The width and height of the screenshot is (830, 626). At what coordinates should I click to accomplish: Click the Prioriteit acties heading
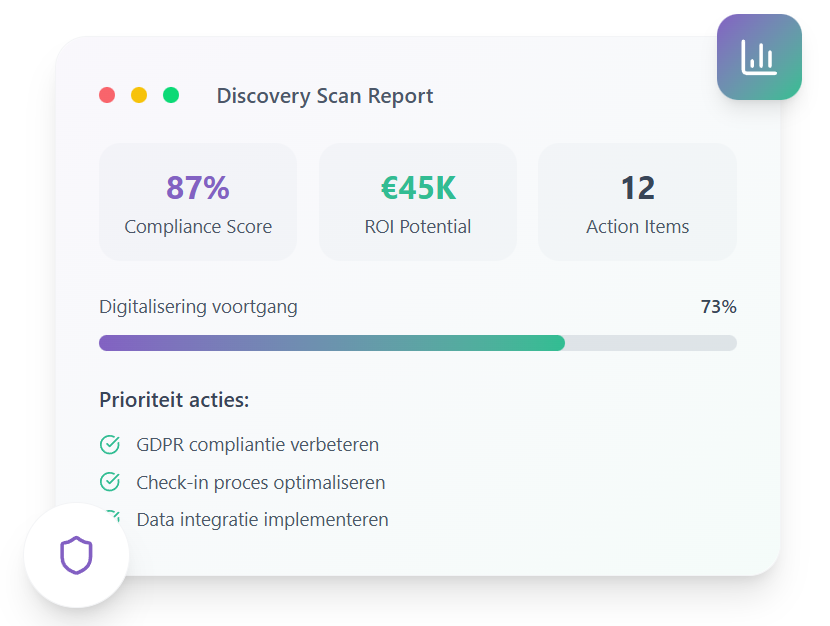point(174,400)
